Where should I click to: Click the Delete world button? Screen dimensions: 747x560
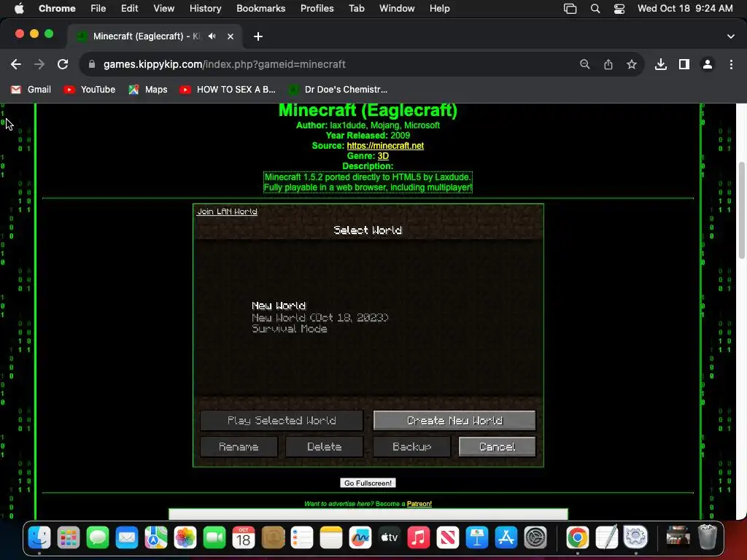point(325,447)
